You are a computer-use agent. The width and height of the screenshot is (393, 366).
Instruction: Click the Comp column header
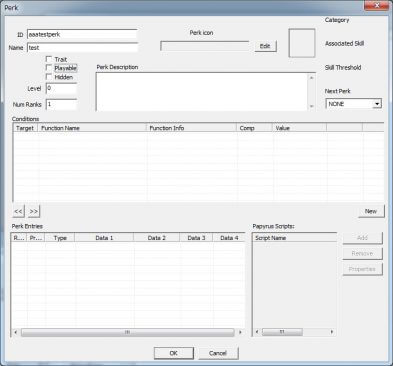(255, 128)
